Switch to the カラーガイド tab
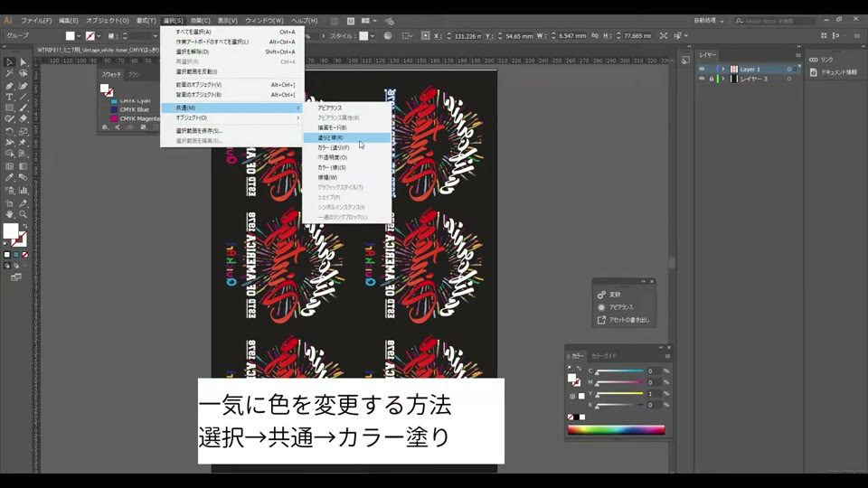This screenshot has height=488, width=868. 603,356
